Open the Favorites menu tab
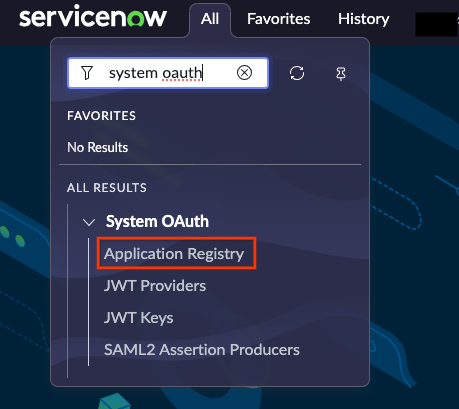 278,19
